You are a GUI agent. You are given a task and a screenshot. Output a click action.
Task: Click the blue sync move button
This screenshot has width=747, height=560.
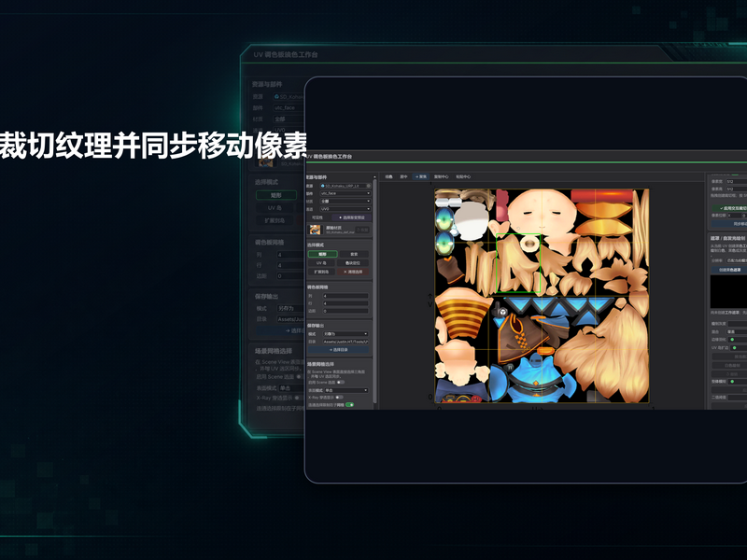click(x=729, y=223)
